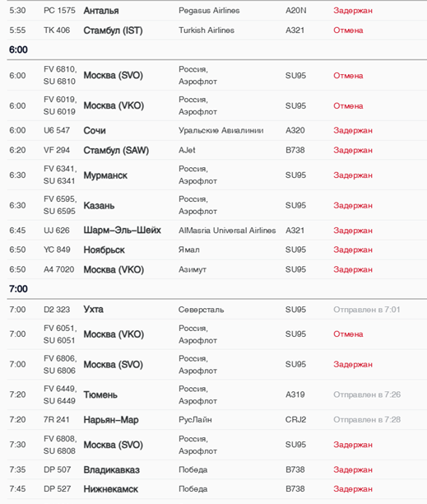Open the Сочи flight U6 547
The height and width of the screenshot is (504, 427).
pos(216,130)
